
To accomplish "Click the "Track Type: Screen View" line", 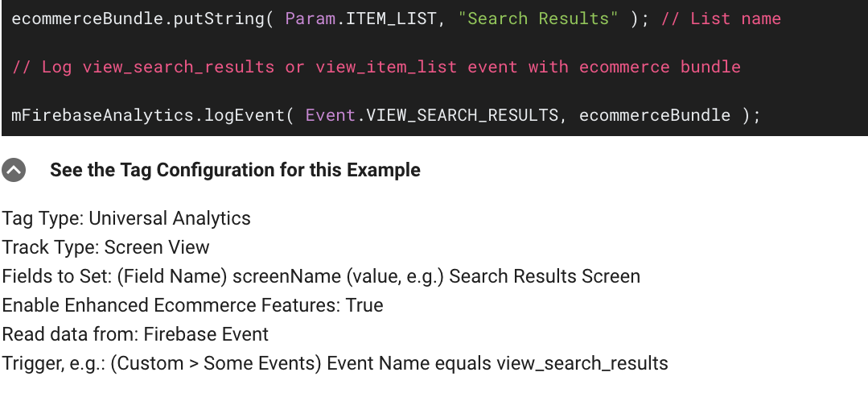I will pyautogui.click(x=105, y=247).
